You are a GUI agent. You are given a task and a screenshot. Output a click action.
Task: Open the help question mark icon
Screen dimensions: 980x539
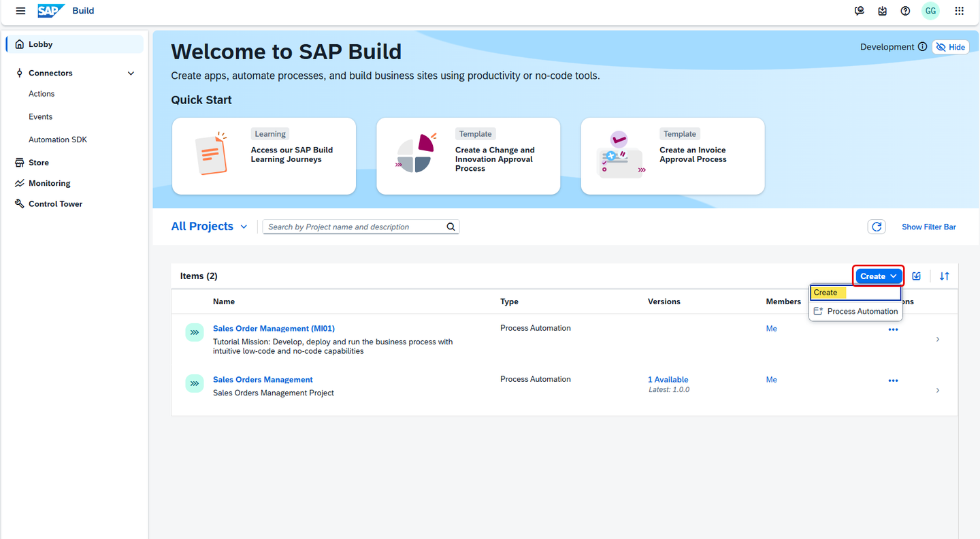[905, 11]
